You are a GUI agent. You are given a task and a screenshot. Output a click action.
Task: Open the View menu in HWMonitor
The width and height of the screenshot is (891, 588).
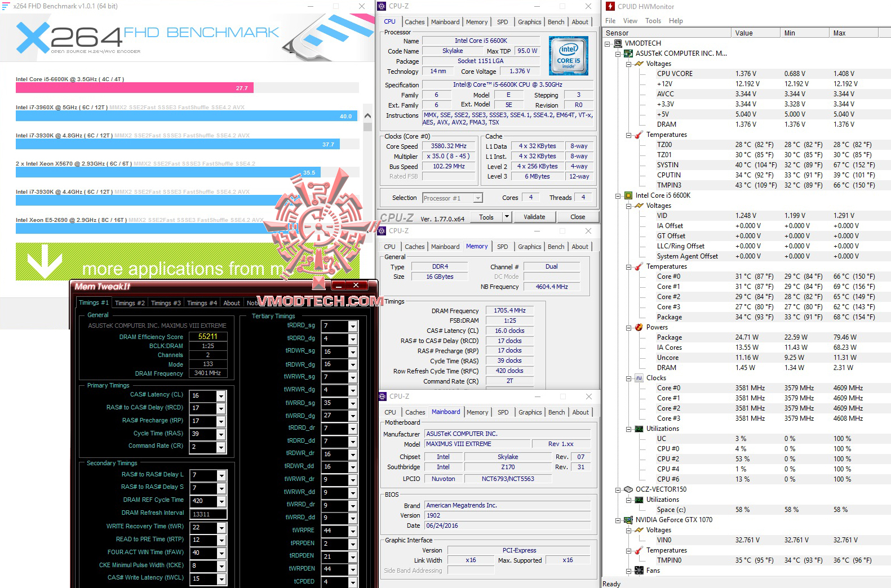point(630,21)
